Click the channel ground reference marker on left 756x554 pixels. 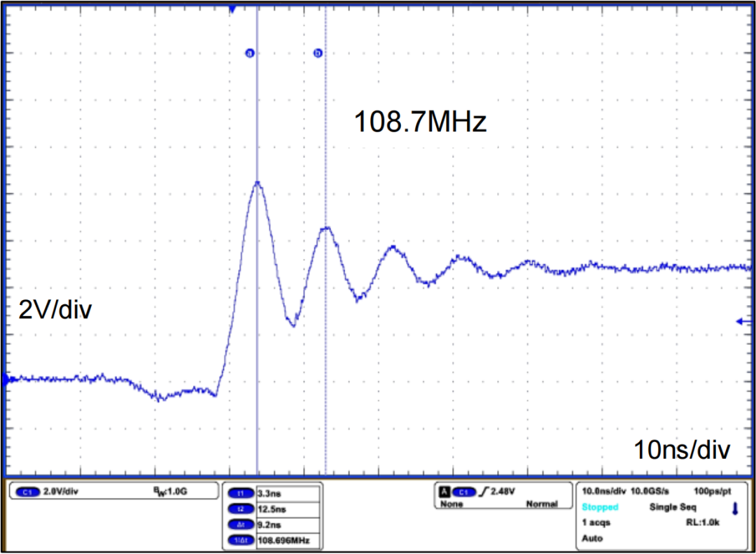point(7,380)
